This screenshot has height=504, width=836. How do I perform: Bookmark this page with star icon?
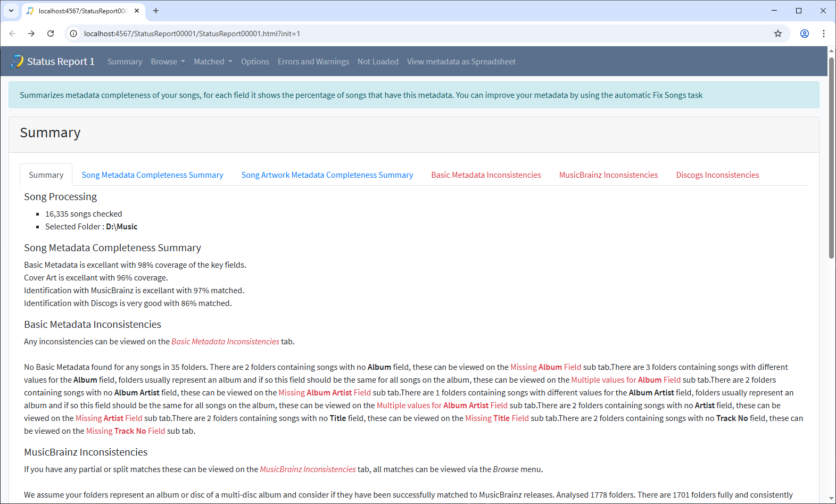click(778, 34)
